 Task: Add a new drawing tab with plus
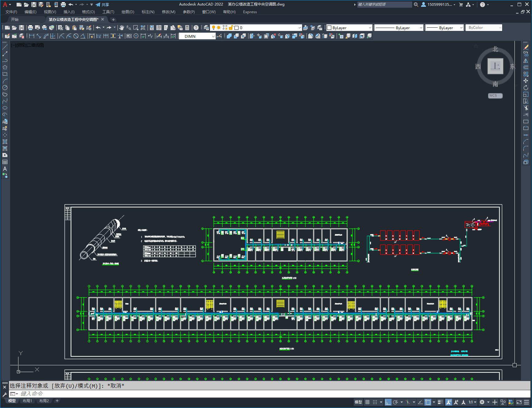[x=113, y=19]
